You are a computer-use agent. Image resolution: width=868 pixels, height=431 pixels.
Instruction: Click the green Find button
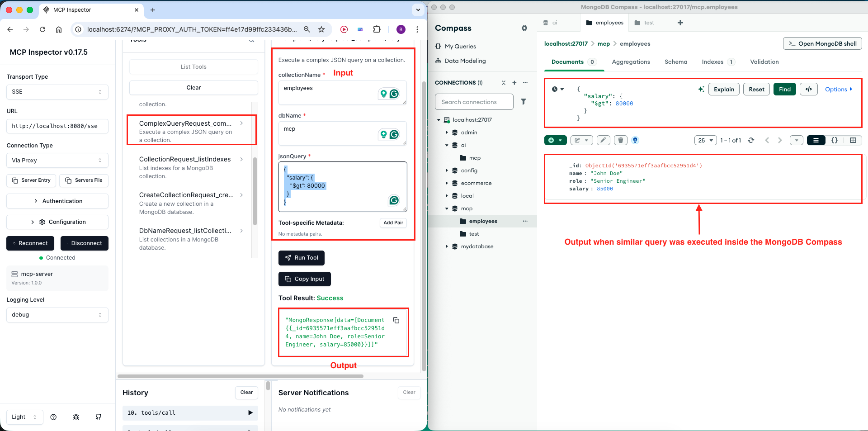click(784, 89)
